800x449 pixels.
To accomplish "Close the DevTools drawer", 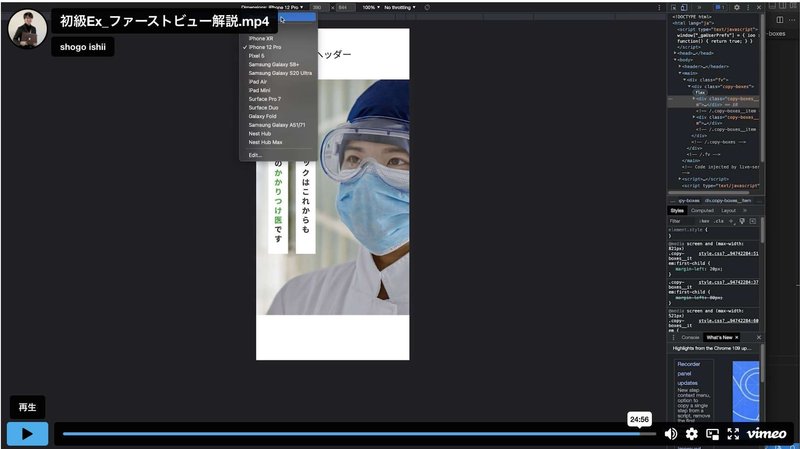I will point(759,338).
